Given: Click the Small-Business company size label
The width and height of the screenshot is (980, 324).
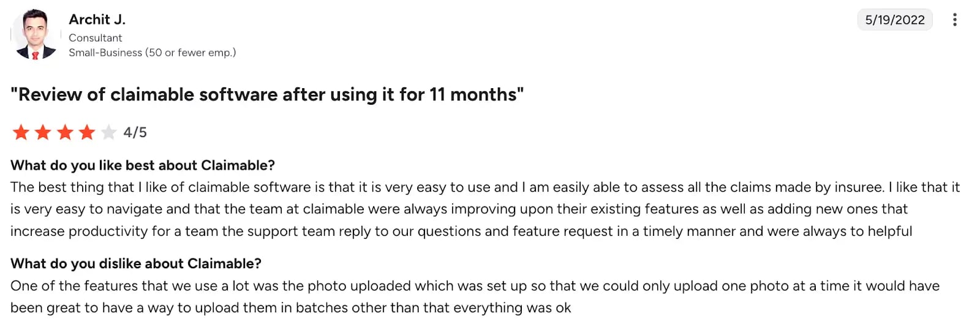Looking at the screenshot, I should tap(152, 53).
